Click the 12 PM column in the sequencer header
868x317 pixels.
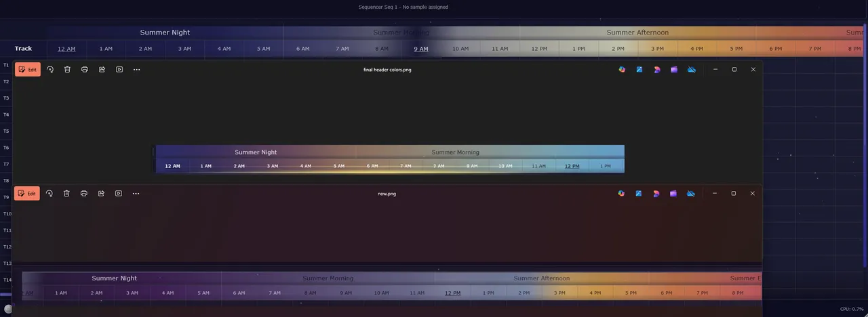tap(539, 49)
